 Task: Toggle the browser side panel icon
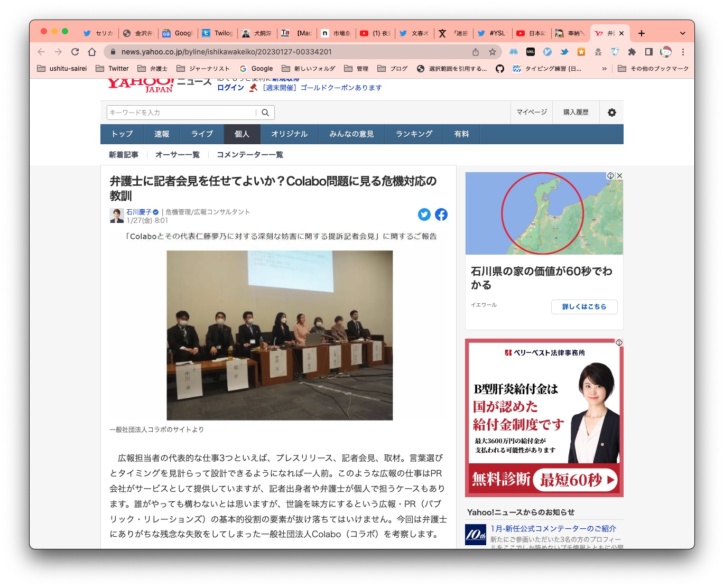pyautogui.click(x=649, y=52)
